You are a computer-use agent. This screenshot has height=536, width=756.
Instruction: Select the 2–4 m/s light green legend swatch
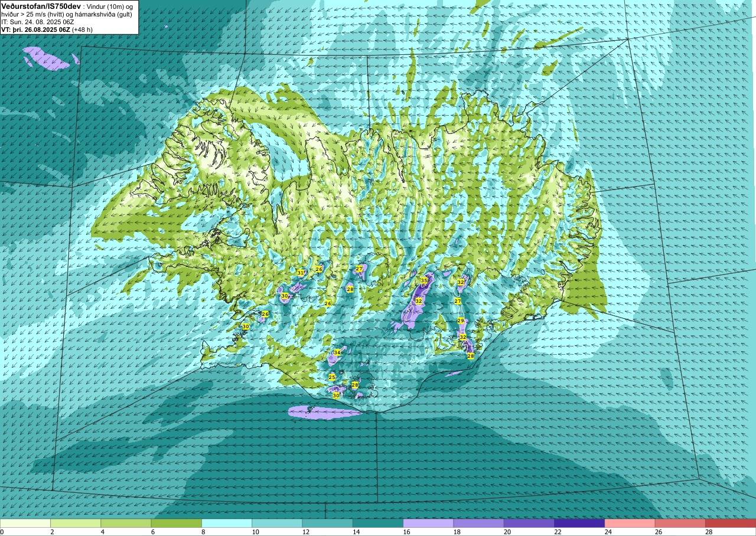click(76, 523)
